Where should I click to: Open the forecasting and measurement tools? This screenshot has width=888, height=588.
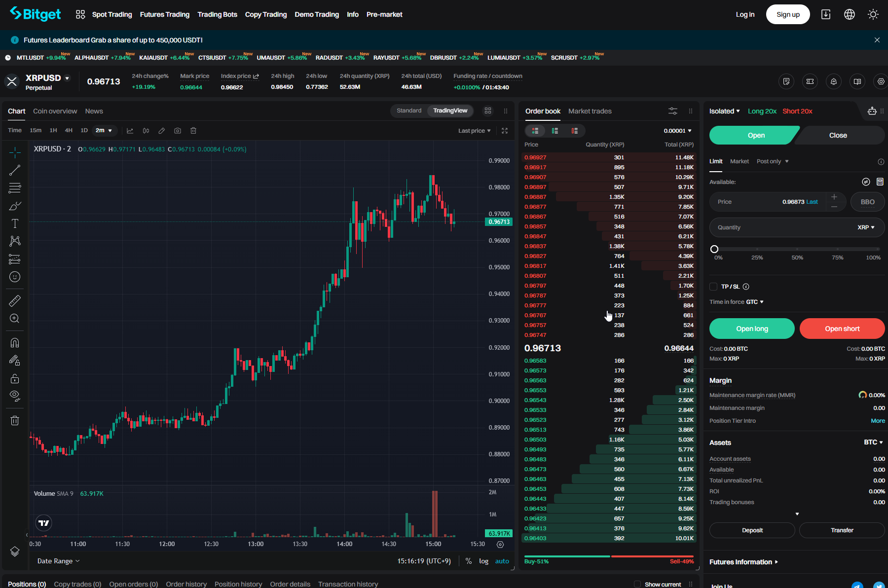pyautogui.click(x=15, y=259)
